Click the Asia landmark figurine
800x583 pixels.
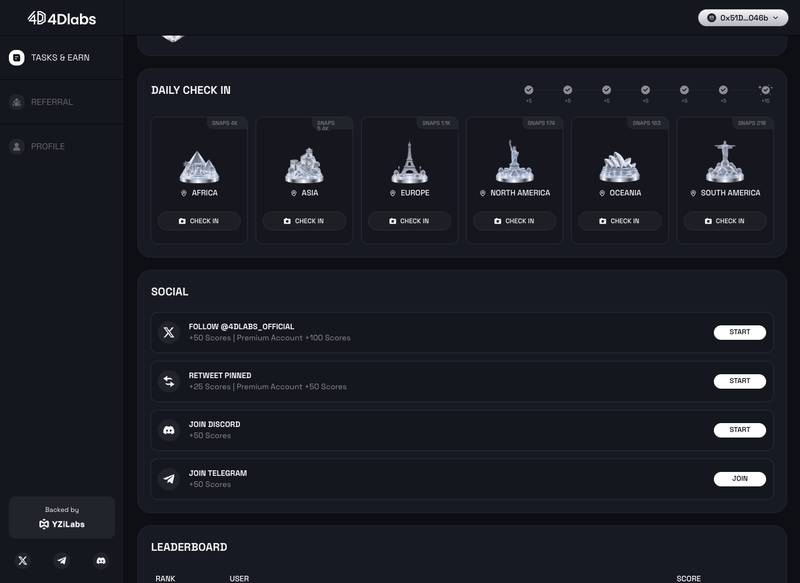(304, 166)
